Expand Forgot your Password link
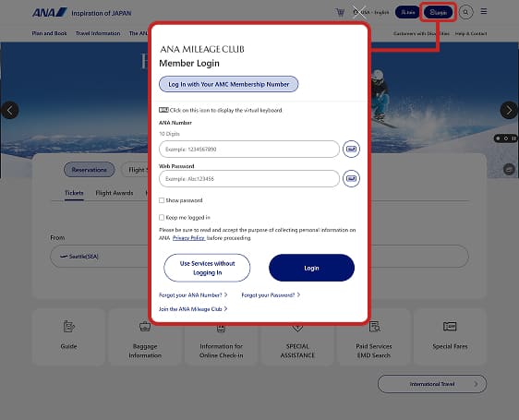The image size is (519, 420). pyautogui.click(x=271, y=294)
